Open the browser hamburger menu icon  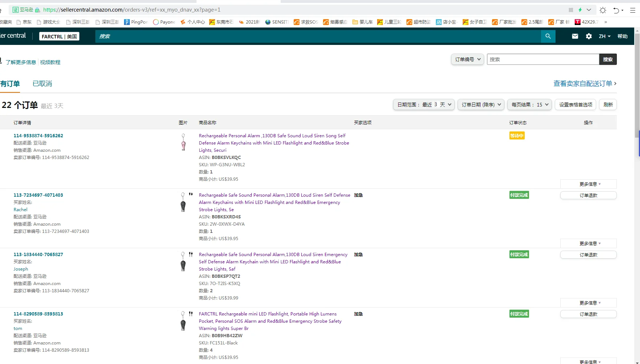(633, 10)
